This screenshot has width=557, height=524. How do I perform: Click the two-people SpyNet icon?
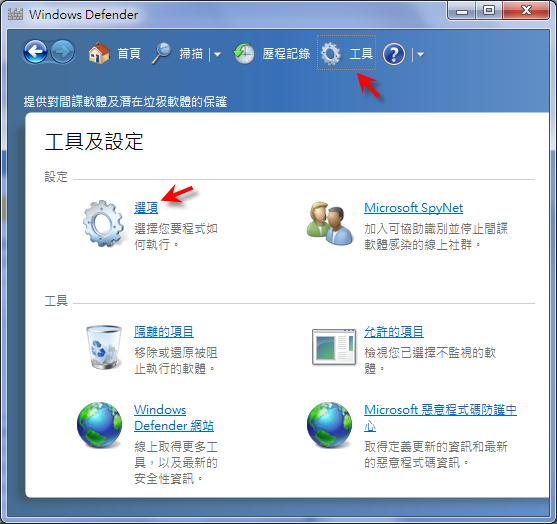[x=330, y=223]
